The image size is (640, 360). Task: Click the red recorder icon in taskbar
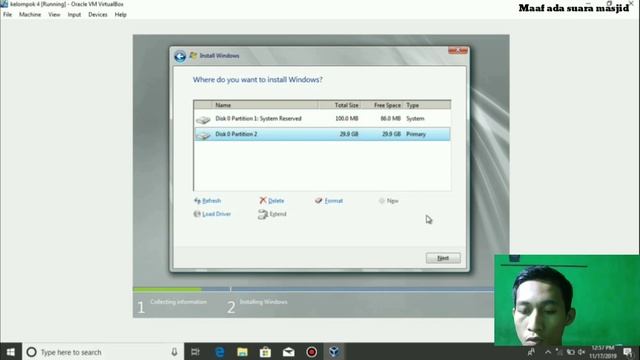(x=311, y=352)
